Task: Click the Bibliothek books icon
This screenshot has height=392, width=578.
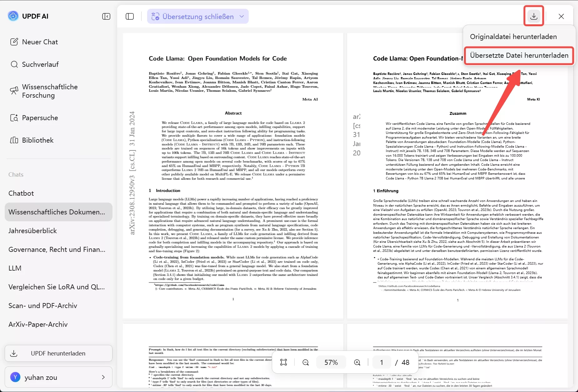Action: tap(14, 140)
